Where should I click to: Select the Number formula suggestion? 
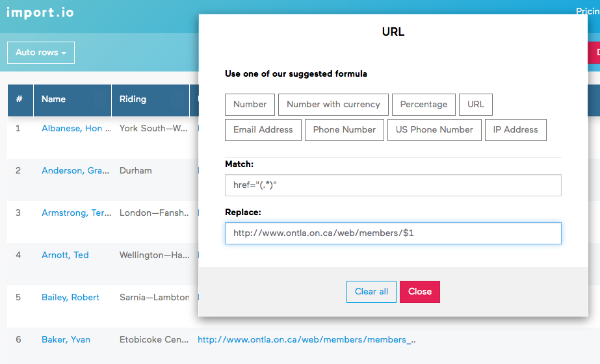click(250, 105)
